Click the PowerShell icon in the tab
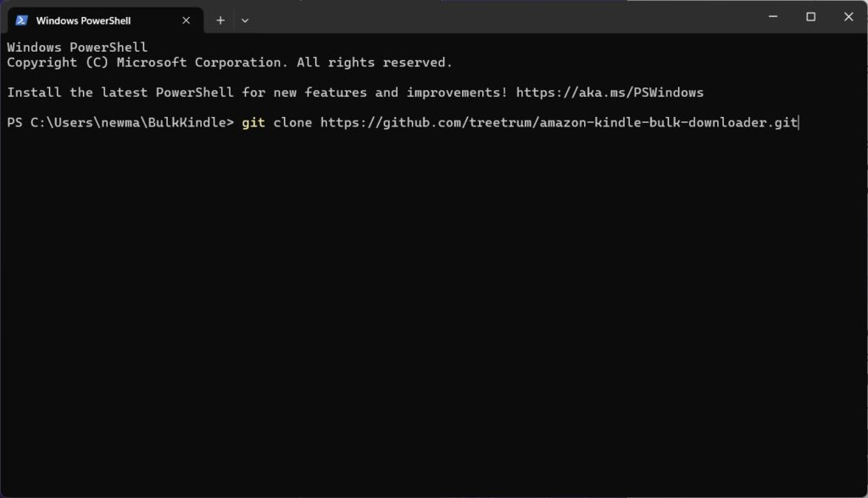 (x=21, y=20)
